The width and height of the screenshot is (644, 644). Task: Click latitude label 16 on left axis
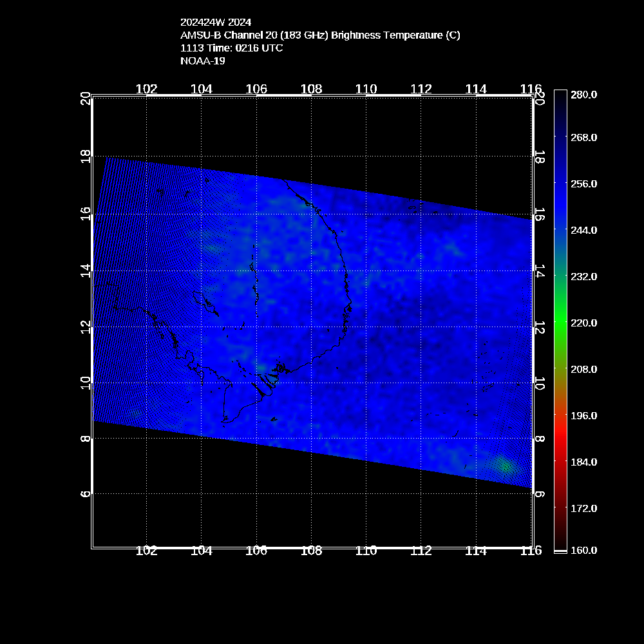pos(86,214)
